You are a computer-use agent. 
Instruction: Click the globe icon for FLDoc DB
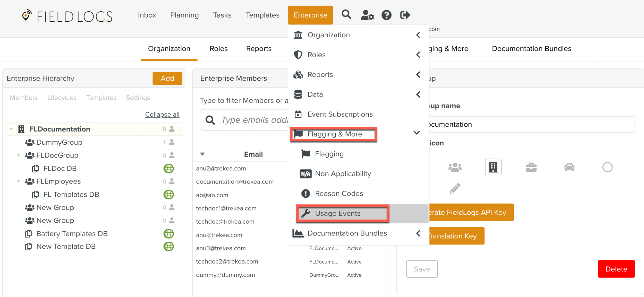pyautogui.click(x=169, y=169)
